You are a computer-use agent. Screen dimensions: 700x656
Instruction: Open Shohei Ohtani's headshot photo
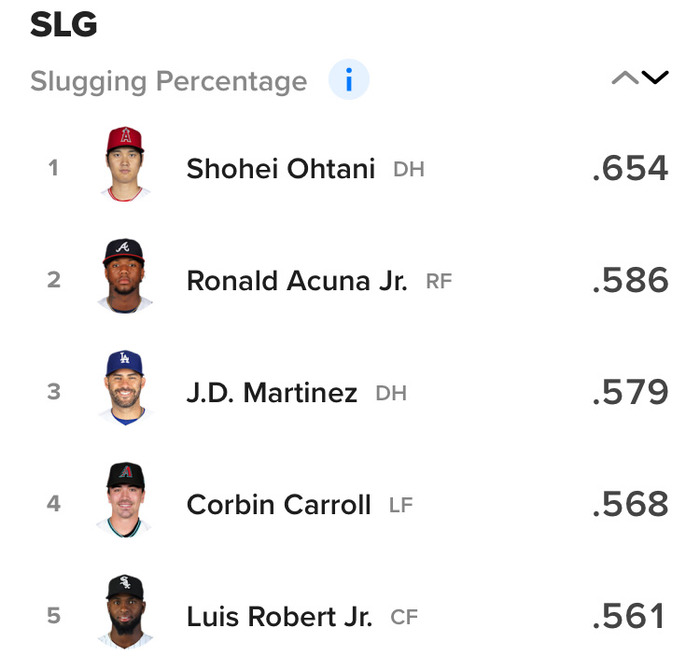(126, 167)
